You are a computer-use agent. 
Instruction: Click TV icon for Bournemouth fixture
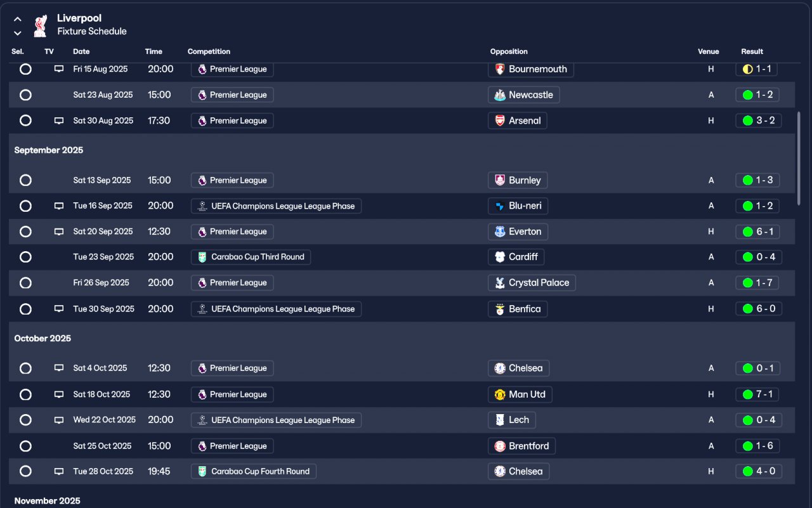coord(59,69)
